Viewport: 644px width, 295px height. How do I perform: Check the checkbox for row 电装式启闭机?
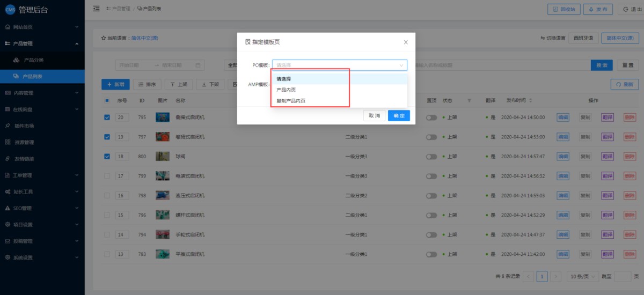[107, 176]
